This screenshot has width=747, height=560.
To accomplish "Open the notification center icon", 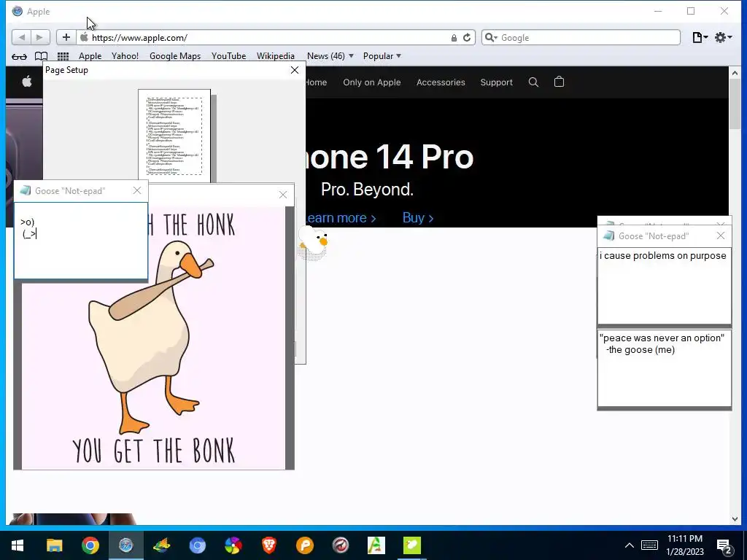I will click(x=724, y=546).
